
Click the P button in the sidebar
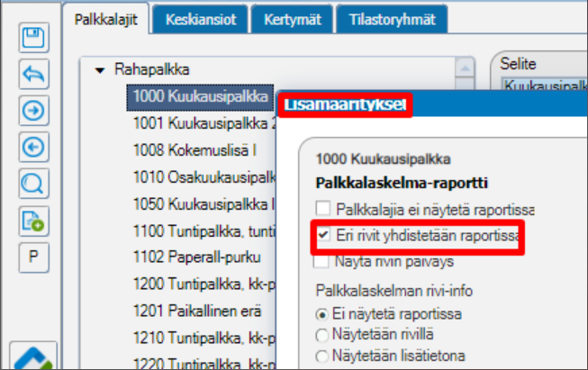click(33, 257)
